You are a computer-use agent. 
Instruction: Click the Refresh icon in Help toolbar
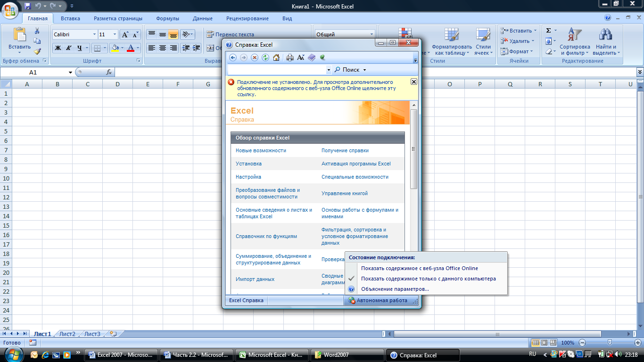pyautogui.click(x=265, y=58)
